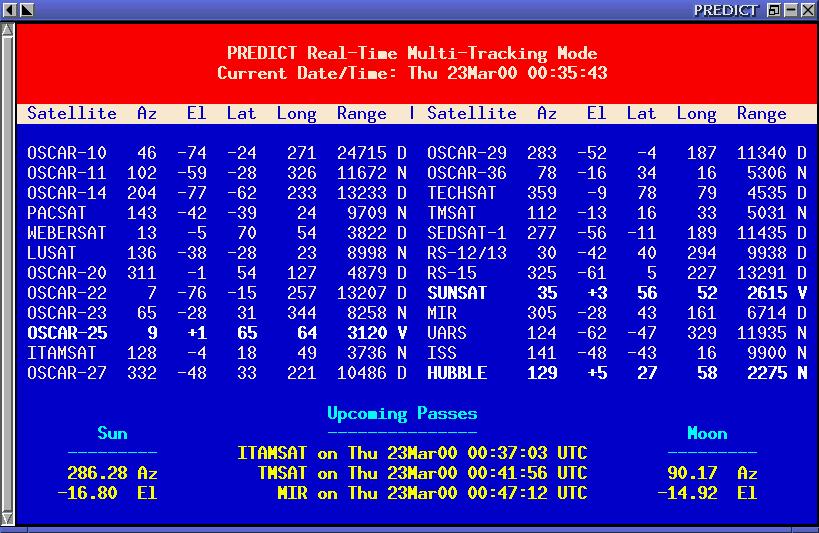
Task: Select the highlighted SUNSAT satellite entry
Action: 457,293
